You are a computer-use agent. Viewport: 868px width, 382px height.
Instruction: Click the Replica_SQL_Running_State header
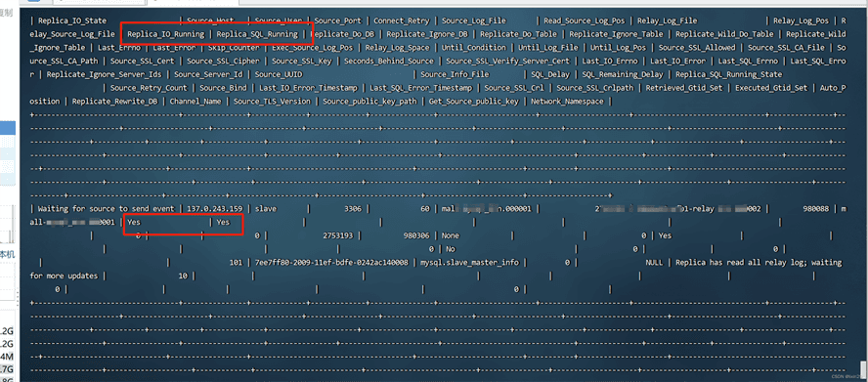729,74
